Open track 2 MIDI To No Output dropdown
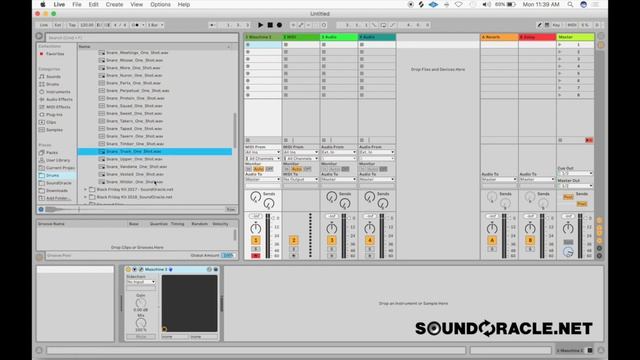Image resolution: width=640 pixels, height=360 pixels. click(300, 179)
